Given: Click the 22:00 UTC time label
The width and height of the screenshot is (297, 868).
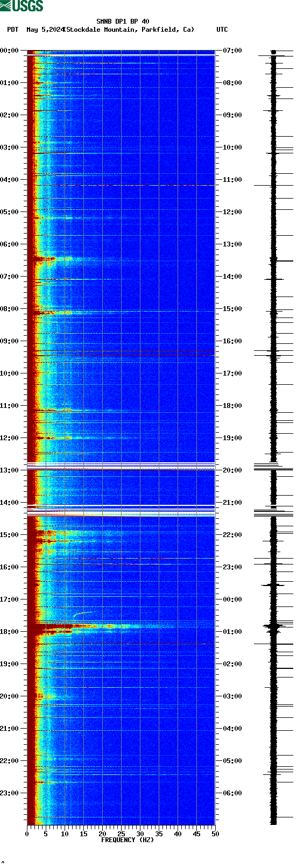Looking at the screenshot, I should pyautogui.click(x=232, y=535).
